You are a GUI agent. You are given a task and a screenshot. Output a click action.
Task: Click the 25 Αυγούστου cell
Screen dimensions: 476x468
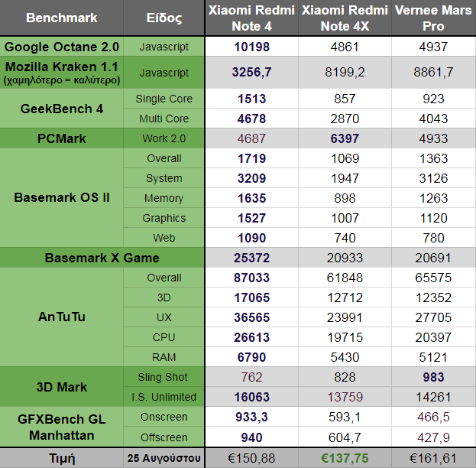coord(164,458)
